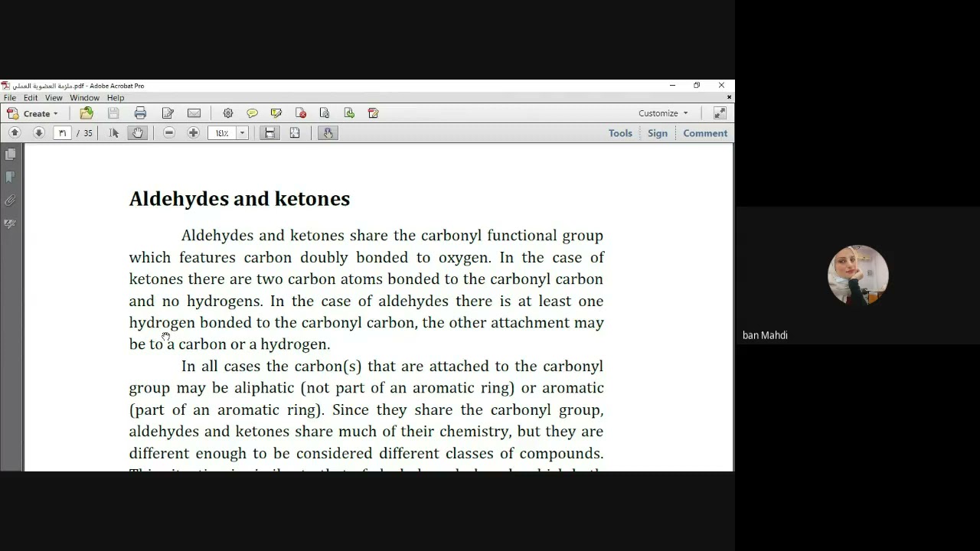The image size is (980, 551).
Task: Open the Sign pane
Action: click(658, 133)
